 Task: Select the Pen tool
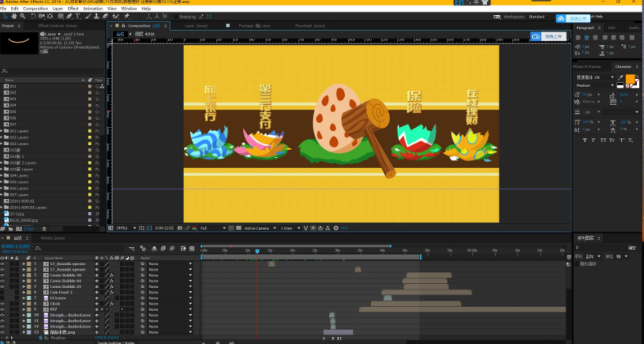[x=69, y=17]
